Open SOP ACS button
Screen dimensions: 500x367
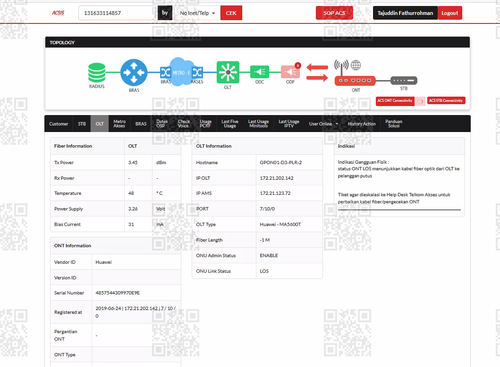334,13
